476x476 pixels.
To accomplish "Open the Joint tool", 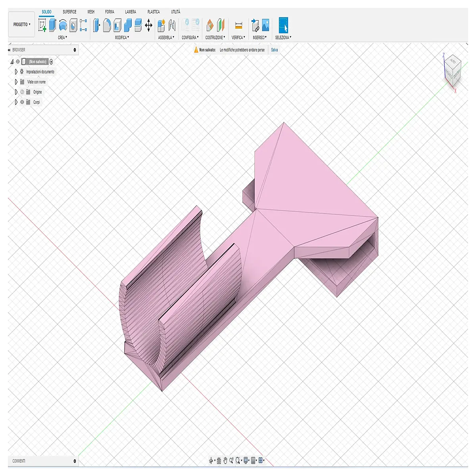I will tap(172, 25).
